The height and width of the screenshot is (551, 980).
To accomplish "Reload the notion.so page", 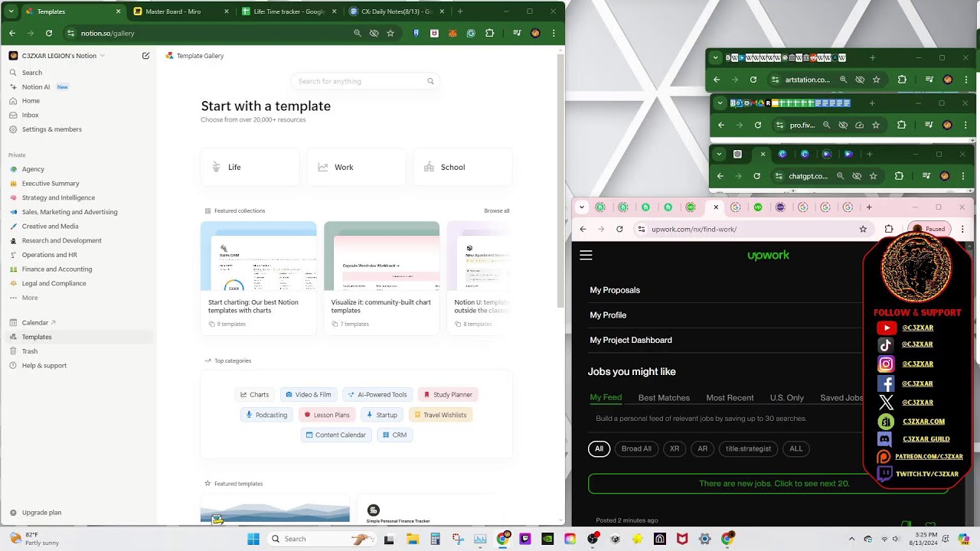I will [x=49, y=34].
